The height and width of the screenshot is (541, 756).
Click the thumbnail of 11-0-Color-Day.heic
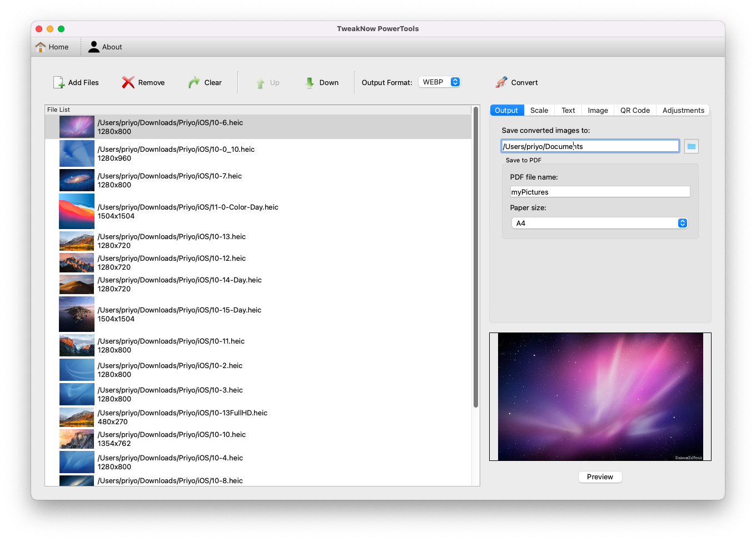click(x=76, y=211)
